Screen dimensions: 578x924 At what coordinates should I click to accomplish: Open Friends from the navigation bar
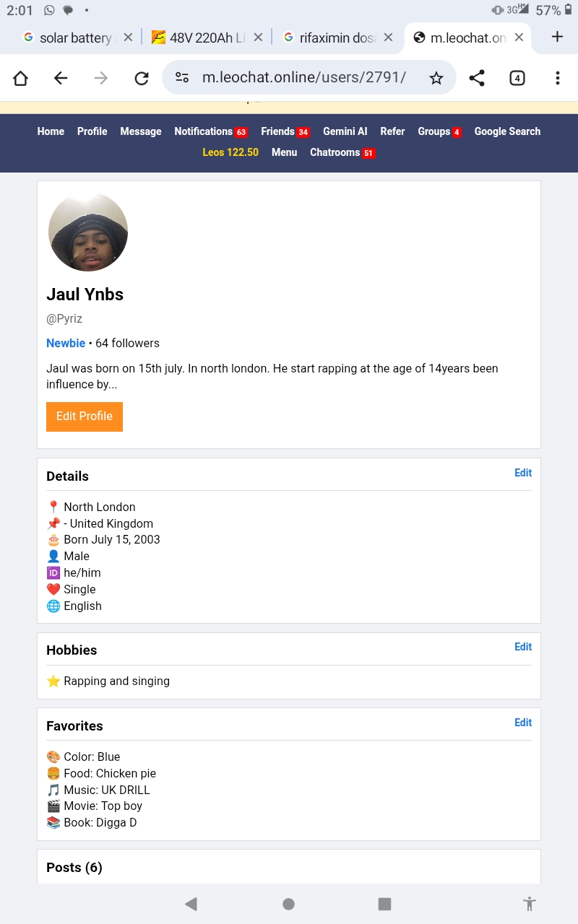pyautogui.click(x=284, y=131)
